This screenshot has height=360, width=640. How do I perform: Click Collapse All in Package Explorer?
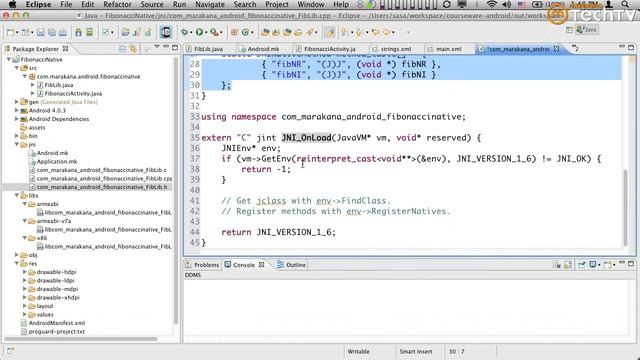click(122, 49)
